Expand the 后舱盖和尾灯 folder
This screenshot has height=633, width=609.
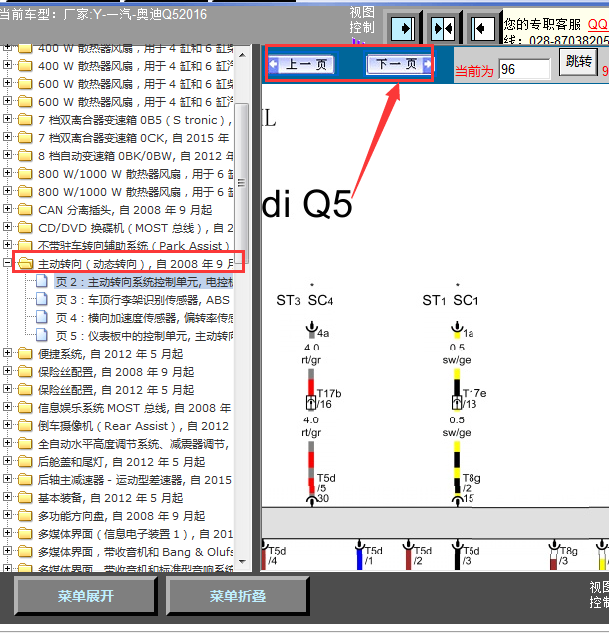click(7, 461)
